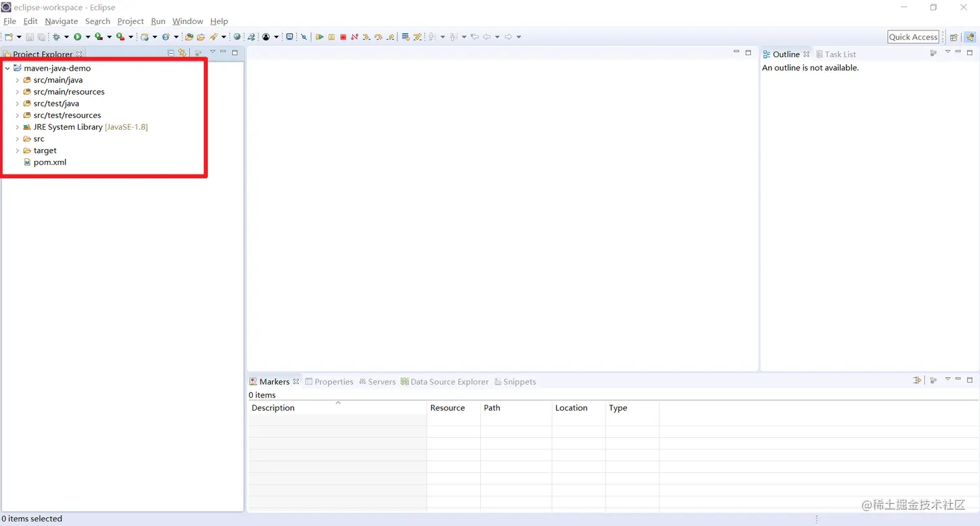Expand the src/main/resources folder
The width and height of the screenshot is (980, 526).
click(x=17, y=92)
